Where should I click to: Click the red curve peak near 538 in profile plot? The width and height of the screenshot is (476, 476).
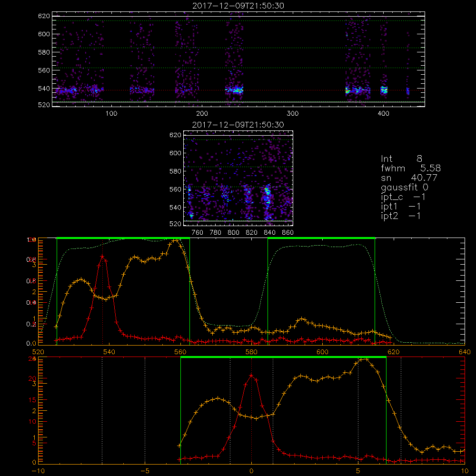pyautogui.click(x=102, y=257)
